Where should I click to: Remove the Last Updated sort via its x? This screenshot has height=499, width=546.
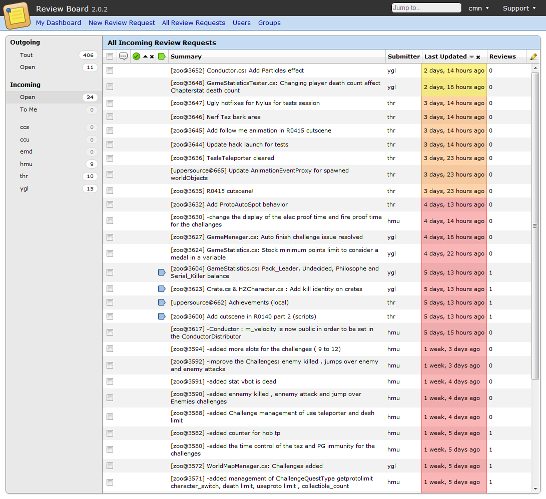point(478,57)
